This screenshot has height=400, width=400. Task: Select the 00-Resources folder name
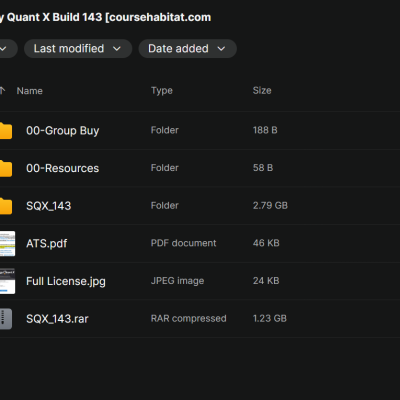[x=63, y=168]
